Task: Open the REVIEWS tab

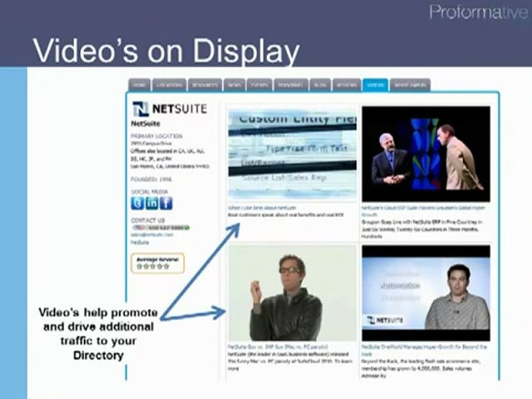Action: tap(347, 85)
